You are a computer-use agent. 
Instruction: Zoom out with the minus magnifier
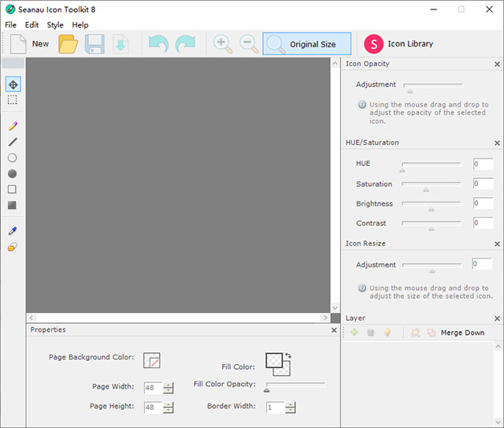click(249, 44)
